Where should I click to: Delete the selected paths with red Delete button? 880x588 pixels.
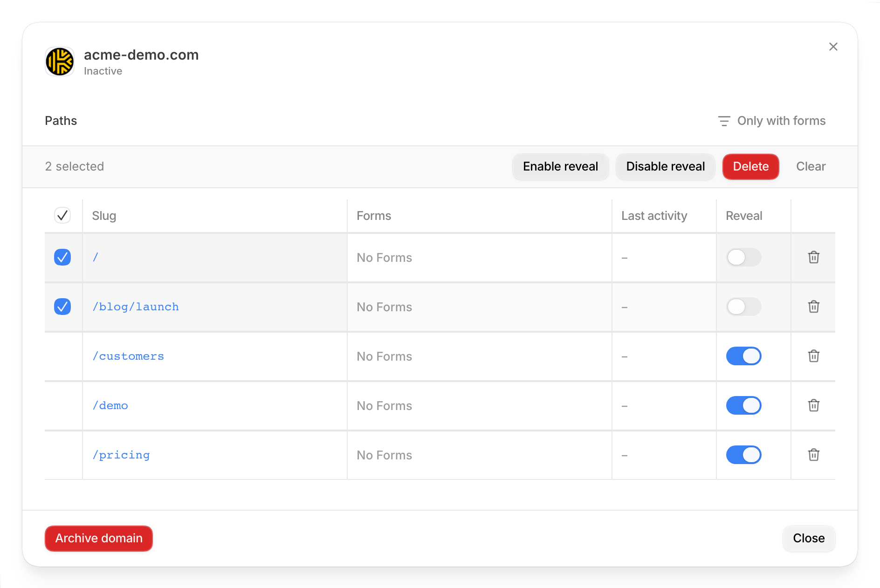750,166
